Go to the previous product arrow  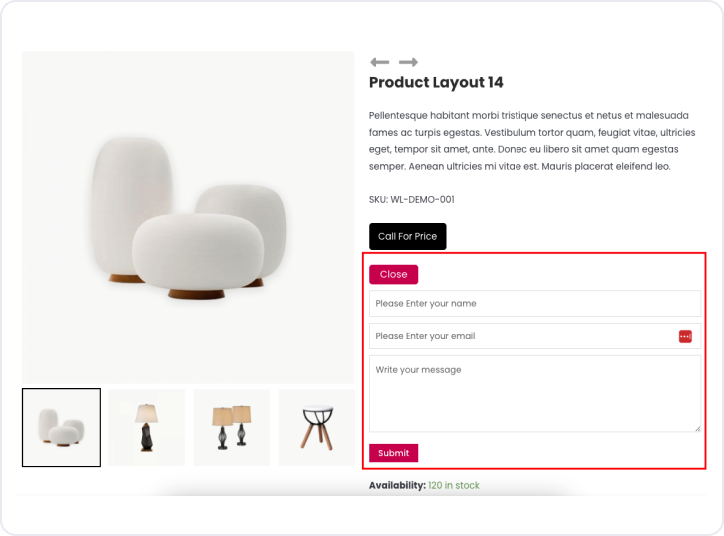pos(379,62)
